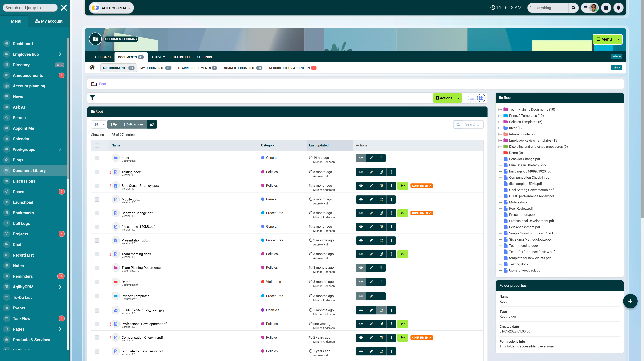
Task: Click the refresh icon beside Bulk actions
Action: [152, 124]
